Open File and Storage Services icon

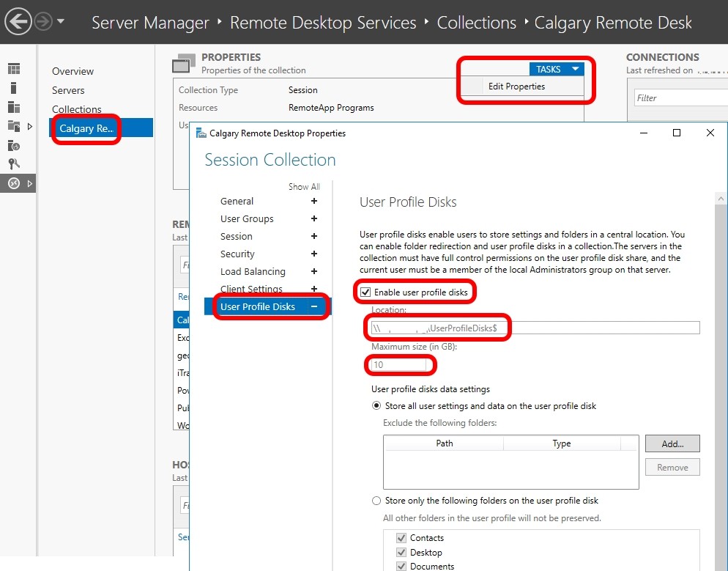[14, 126]
